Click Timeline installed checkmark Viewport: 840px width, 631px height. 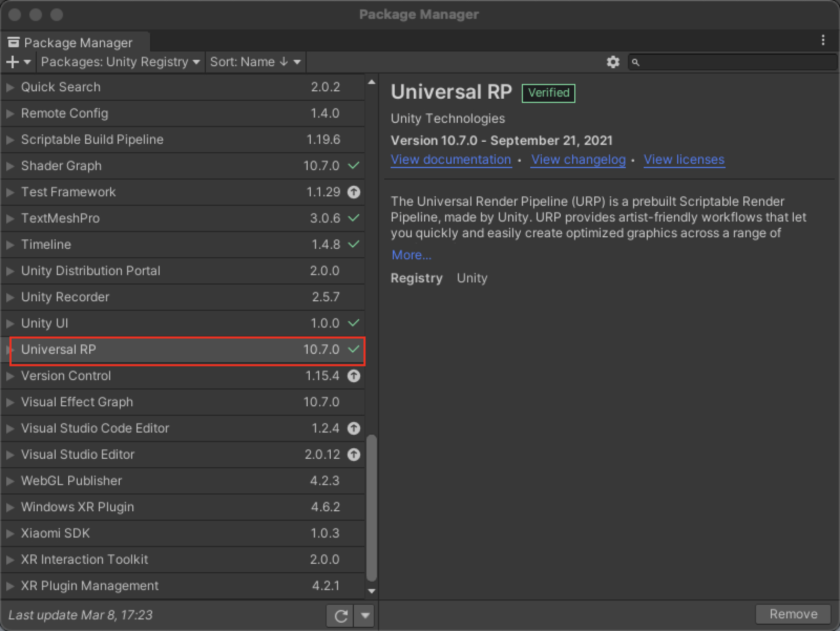click(354, 244)
